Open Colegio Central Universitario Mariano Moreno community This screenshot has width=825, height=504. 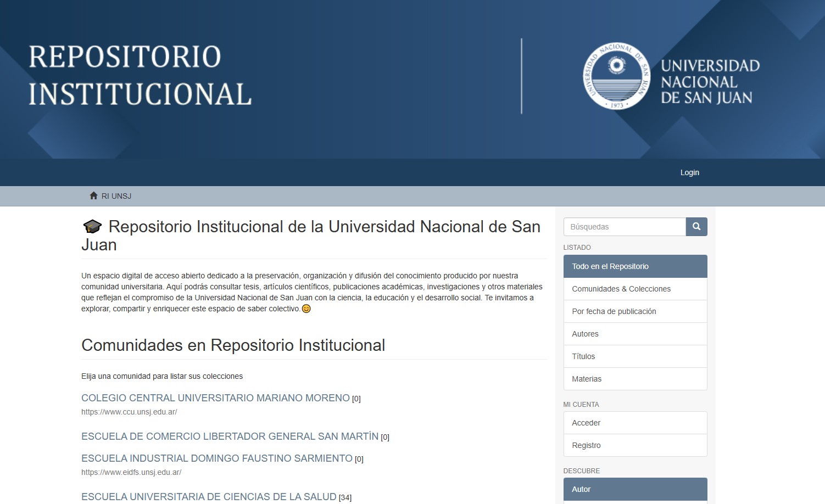click(215, 398)
